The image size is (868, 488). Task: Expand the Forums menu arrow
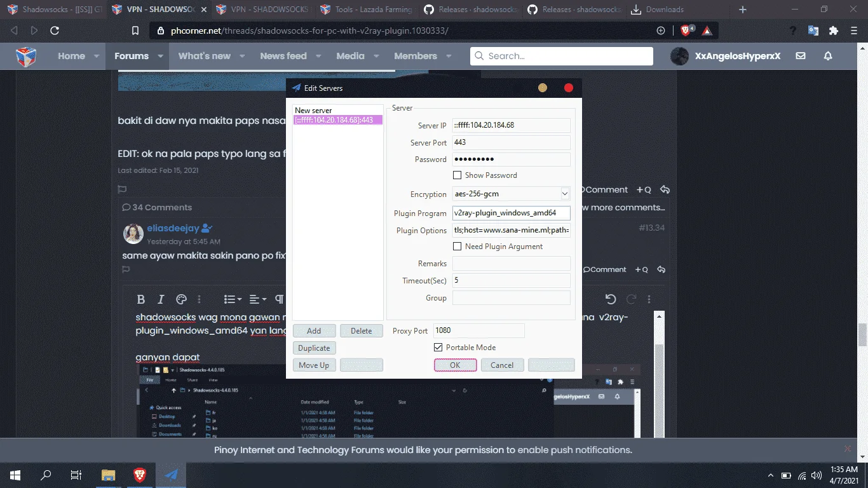(161, 56)
